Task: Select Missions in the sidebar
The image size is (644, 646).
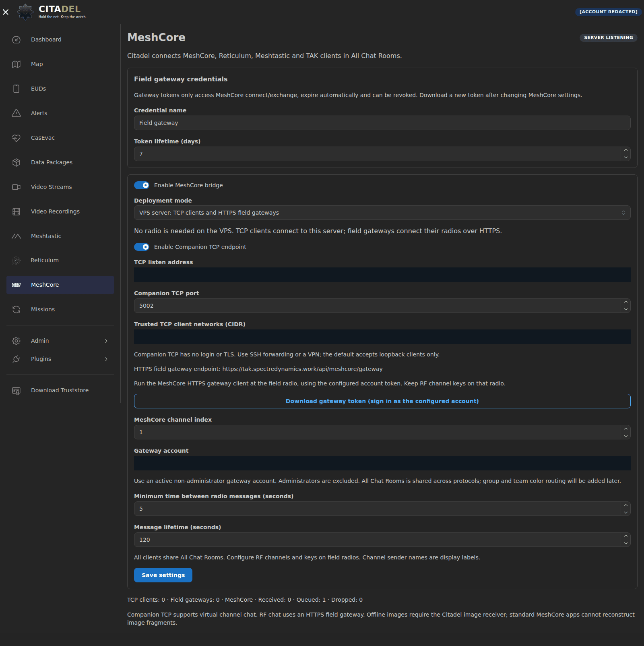Action: click(x=60, y=309)
